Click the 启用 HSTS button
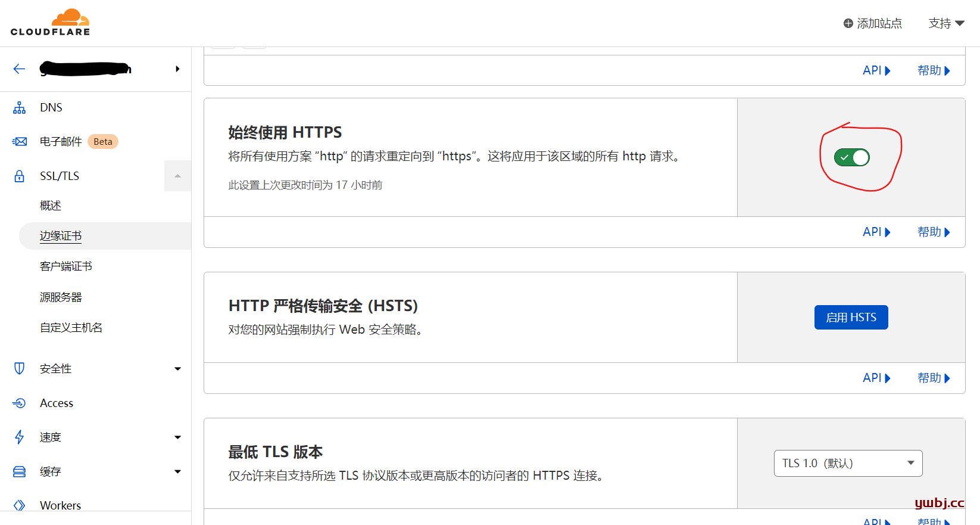This screenshot has height=525, width=980. coord(851,317)
